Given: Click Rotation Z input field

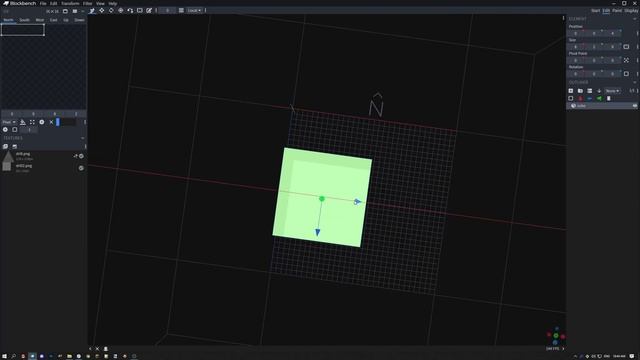Looking at the screenshot, I should (612, 74).
